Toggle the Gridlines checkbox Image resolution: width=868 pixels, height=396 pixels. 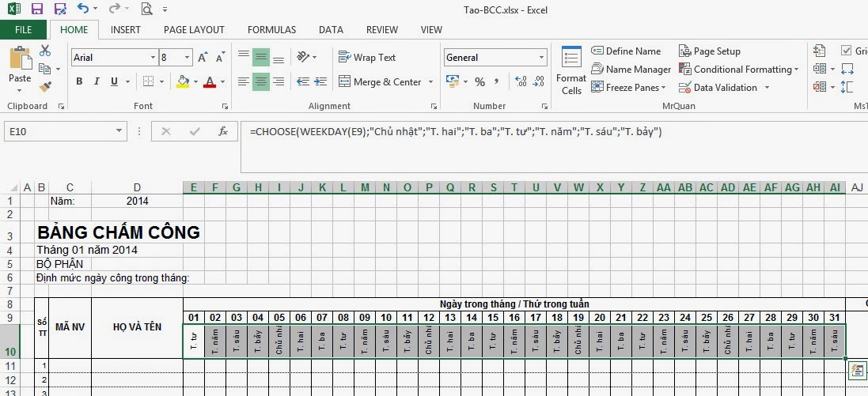[x=846, y=51]
